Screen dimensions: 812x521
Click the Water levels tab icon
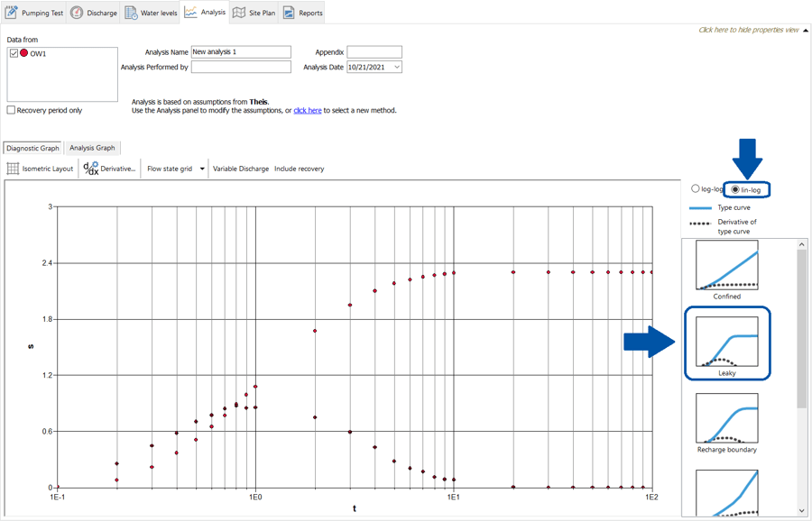132,13
